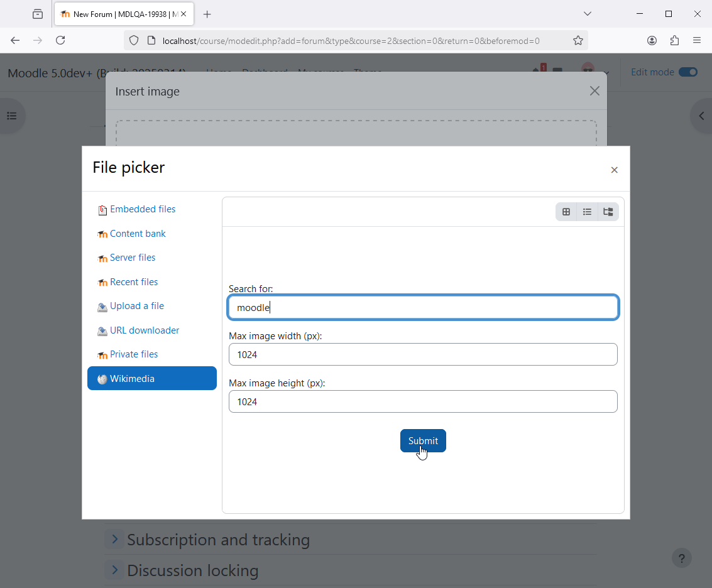Open Content bank repository
Screen dimensions: 712x588
(x=138, y=234)
